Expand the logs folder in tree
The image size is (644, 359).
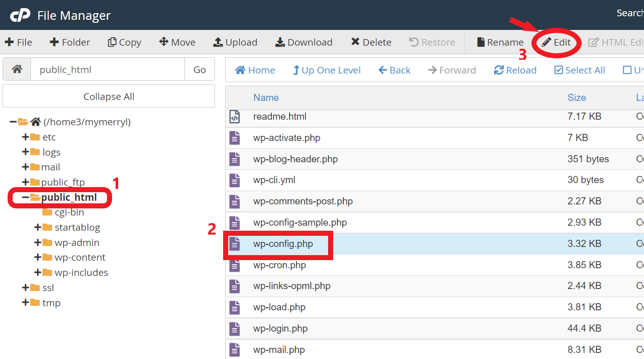point(25,152)
